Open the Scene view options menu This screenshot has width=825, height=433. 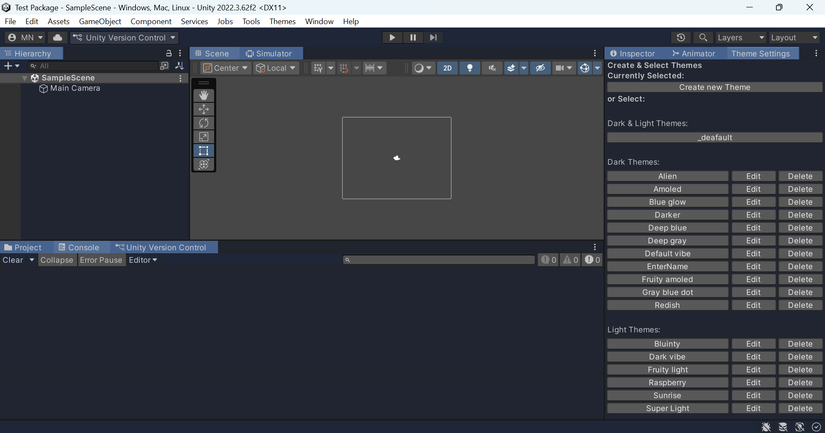595,53
